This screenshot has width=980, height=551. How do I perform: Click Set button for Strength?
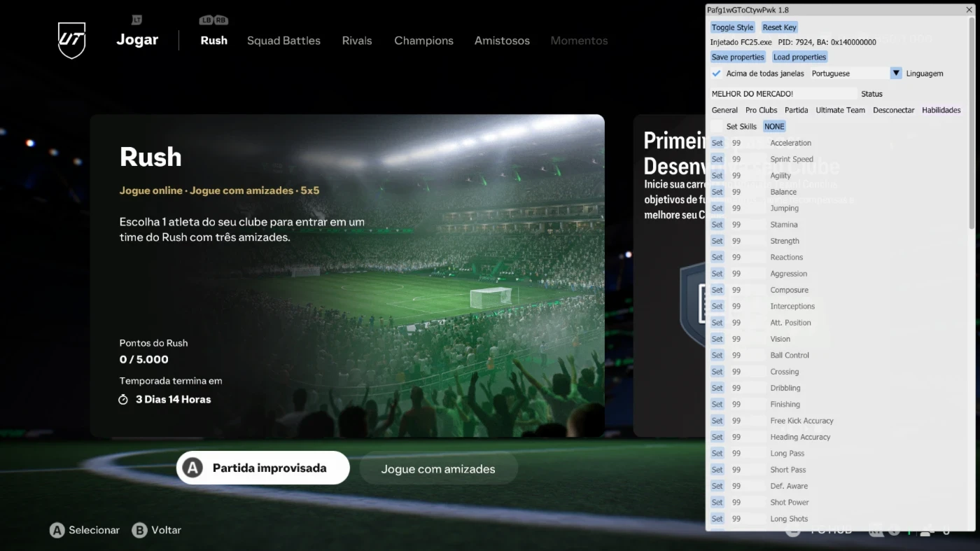[717, 241]
